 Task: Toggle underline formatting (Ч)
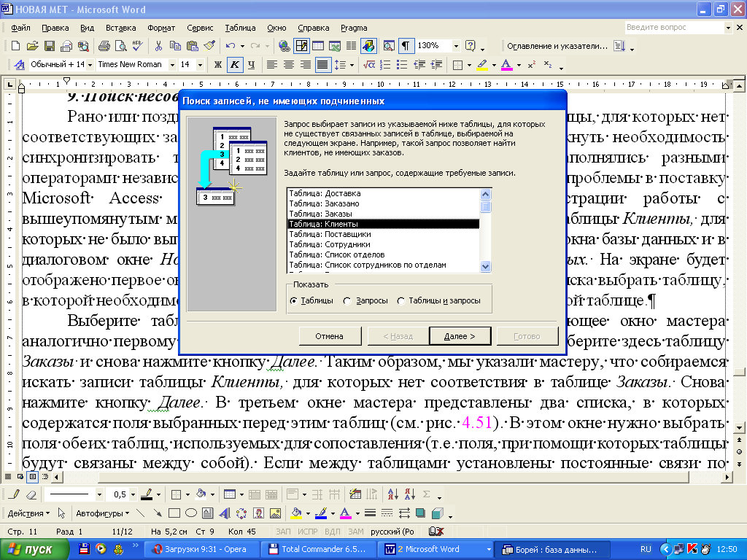[x=251, y=64]
